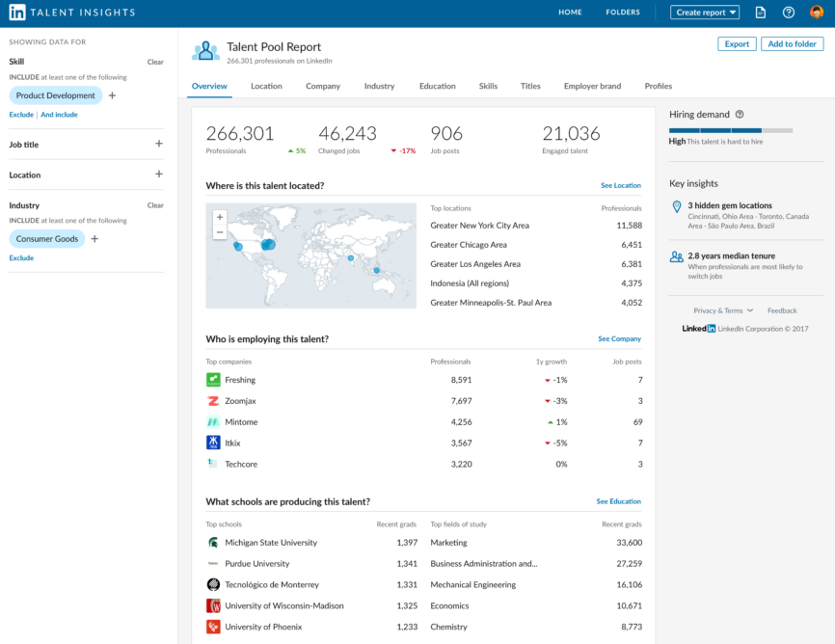Switch to the Skills tab

click(488, 86)
